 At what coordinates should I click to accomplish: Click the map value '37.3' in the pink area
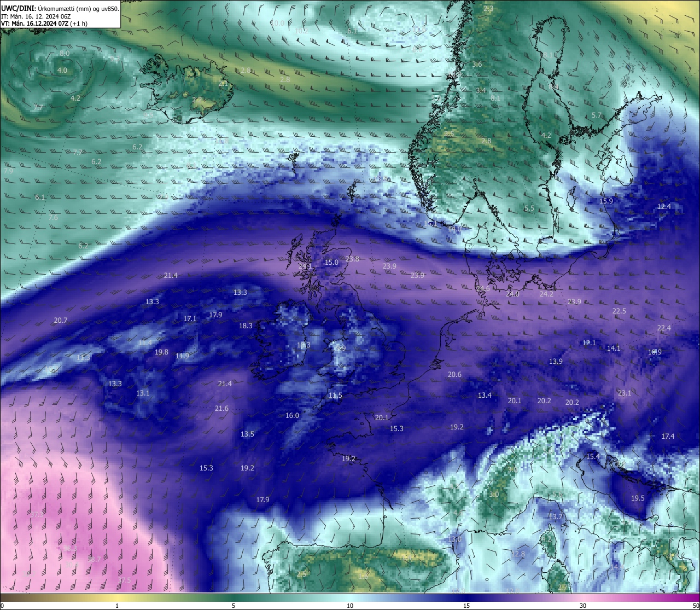coord(37,514)
